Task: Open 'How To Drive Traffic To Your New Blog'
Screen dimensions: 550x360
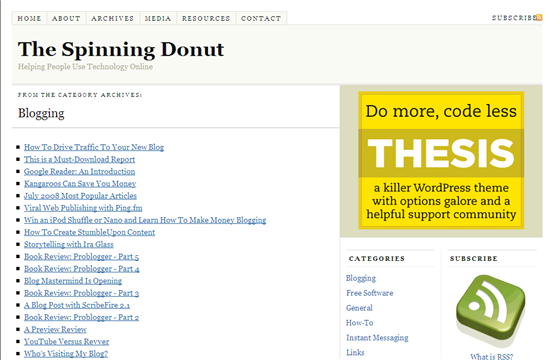Action: tap(94, 147)
